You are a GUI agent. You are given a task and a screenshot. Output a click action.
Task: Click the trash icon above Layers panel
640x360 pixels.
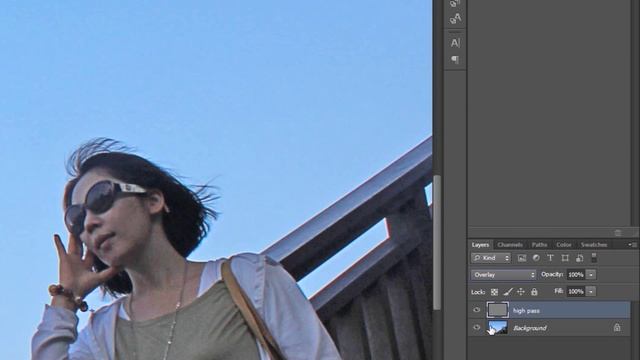618,233
